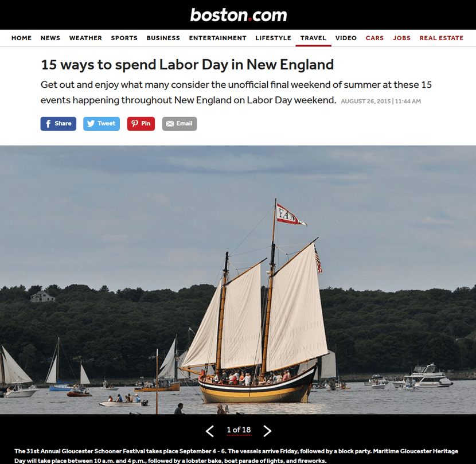Visit the Jobs link
476x464 pixels.
coord(401,38)
